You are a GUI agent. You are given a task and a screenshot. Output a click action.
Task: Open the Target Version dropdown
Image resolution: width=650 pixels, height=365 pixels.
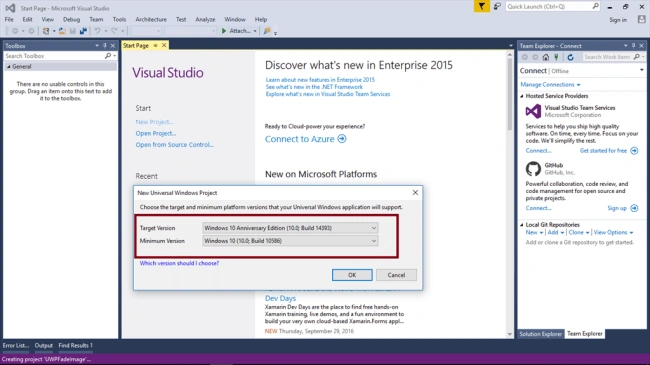click(290, 228)
